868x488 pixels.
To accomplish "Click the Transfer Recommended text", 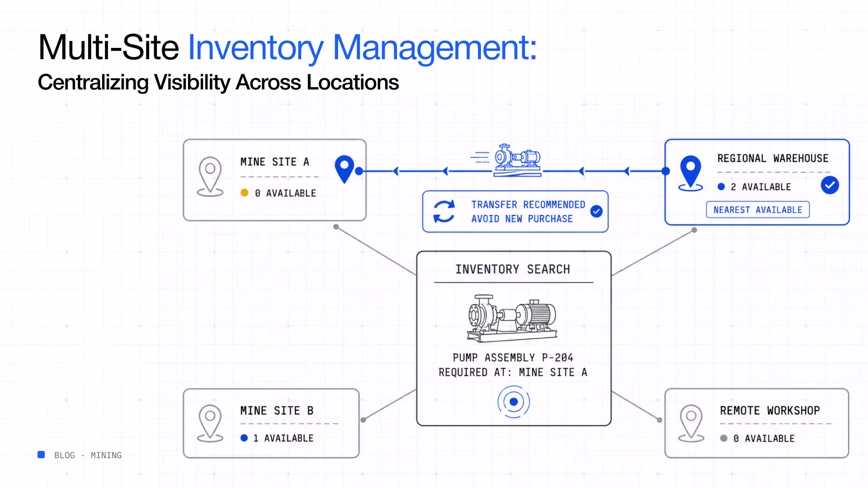I will (528, 205).
